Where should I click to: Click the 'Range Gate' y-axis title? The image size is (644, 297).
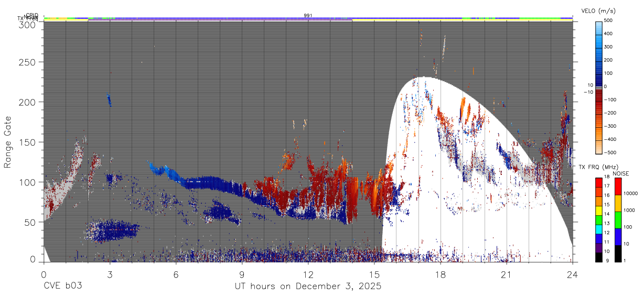point(8,142)
